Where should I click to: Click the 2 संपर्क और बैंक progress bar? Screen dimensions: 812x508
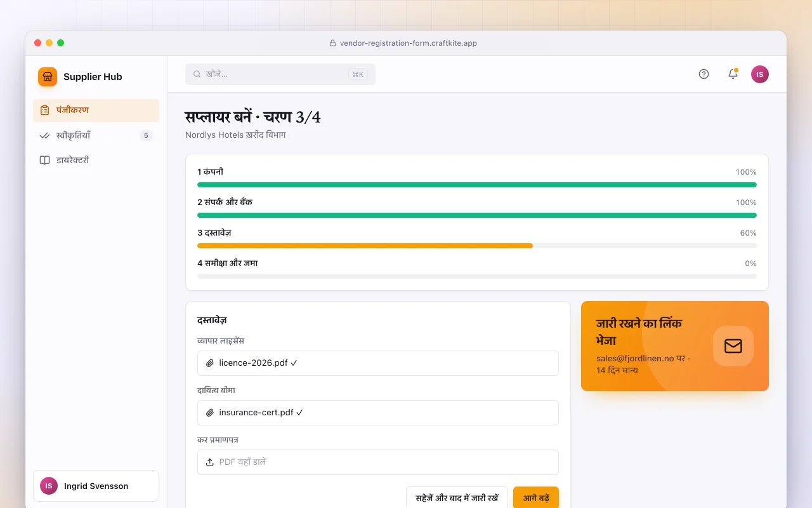tap(477, 215)
